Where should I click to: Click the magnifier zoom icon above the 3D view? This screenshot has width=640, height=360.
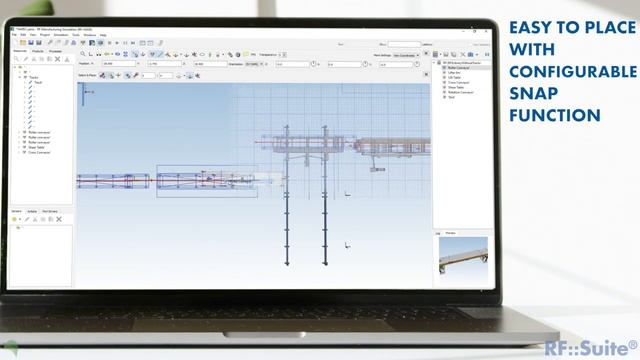(83, 54)
